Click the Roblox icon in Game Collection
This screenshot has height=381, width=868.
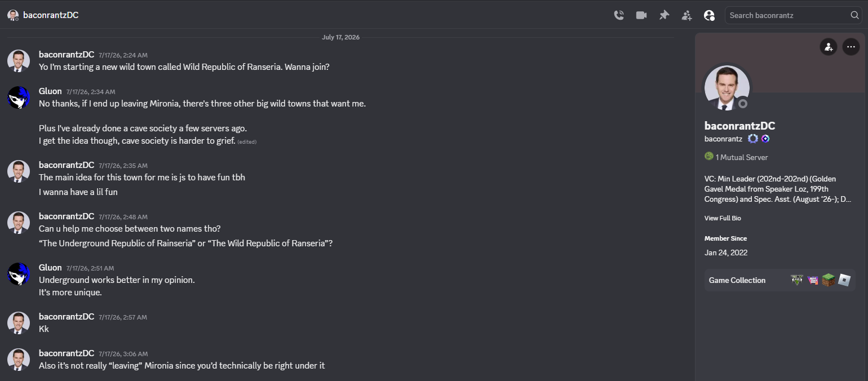[x=844, y=280]
